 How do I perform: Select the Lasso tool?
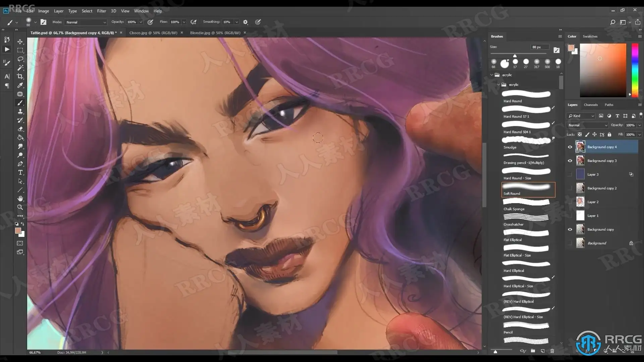pyautogui.click(x=20, y=59)
